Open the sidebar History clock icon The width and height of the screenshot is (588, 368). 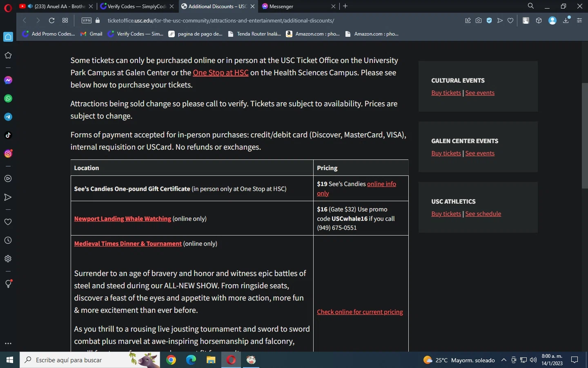[8, 240]
